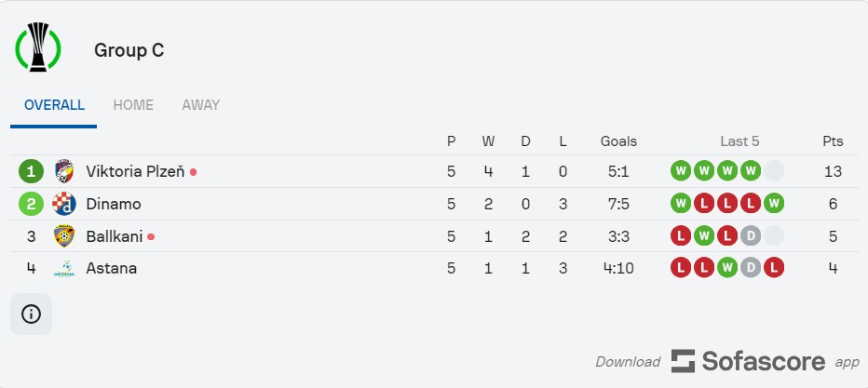Image resolution: width=868 pixels, height=388 pixels.
Task: Switch to the AWAY tab
Action: click(x=201, y=105)
